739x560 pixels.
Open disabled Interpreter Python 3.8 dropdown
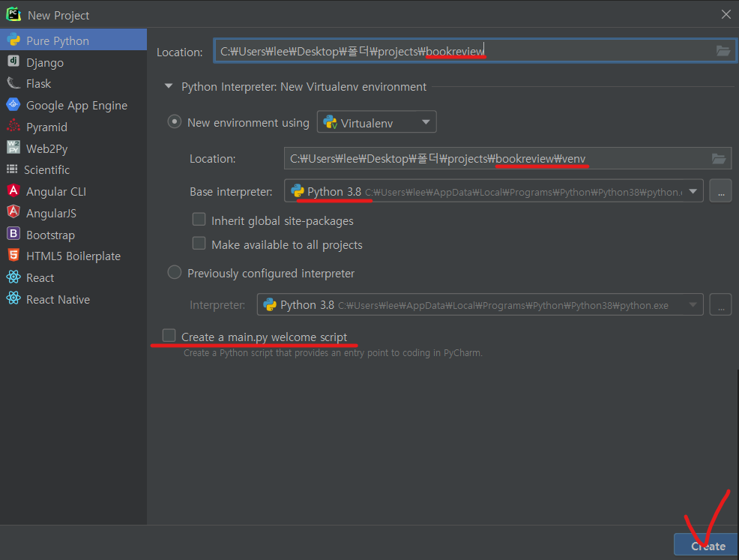click(x=480, y=304)
